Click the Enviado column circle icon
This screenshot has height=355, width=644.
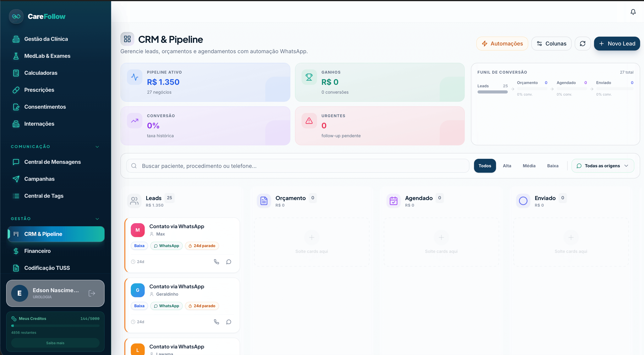pyautogui.click(x=523, y=201)
